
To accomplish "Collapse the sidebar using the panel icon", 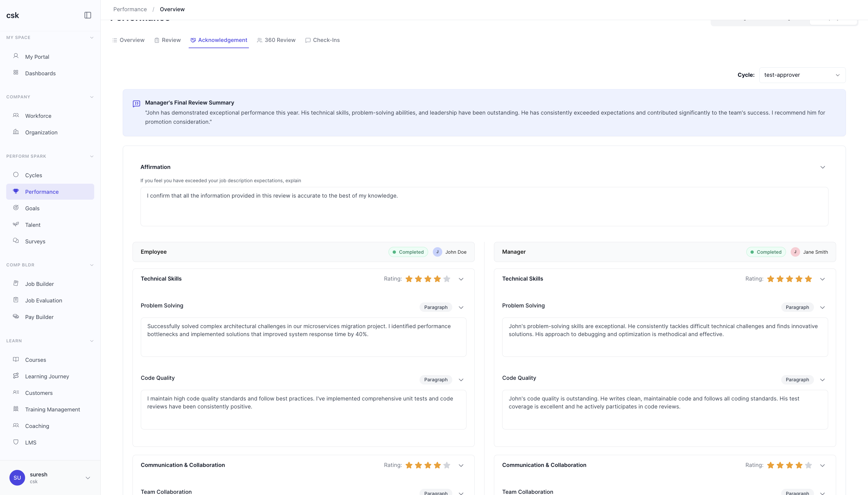I will pos(88,15).
